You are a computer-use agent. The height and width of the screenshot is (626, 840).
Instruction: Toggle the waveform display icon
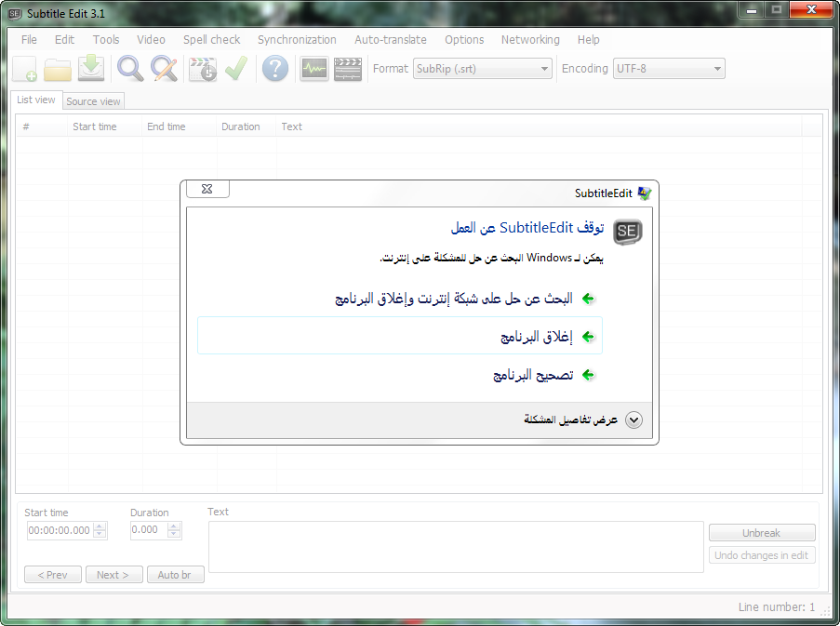pos(313,69)
